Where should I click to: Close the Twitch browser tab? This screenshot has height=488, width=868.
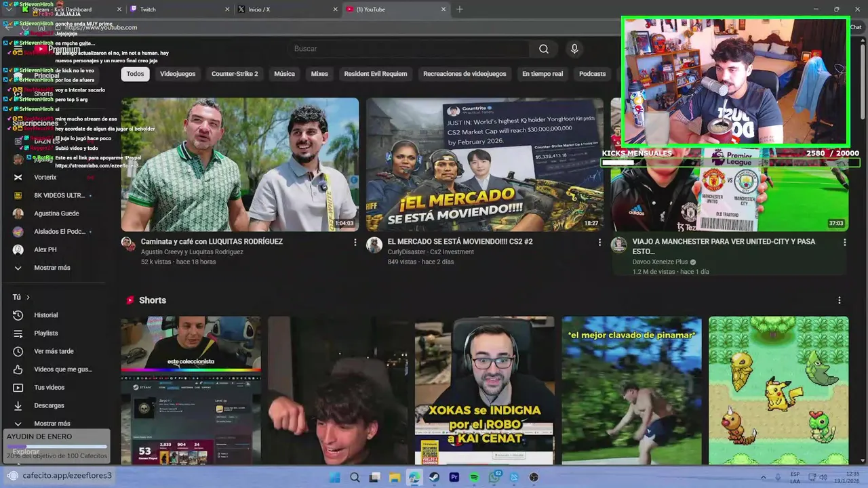227,9
